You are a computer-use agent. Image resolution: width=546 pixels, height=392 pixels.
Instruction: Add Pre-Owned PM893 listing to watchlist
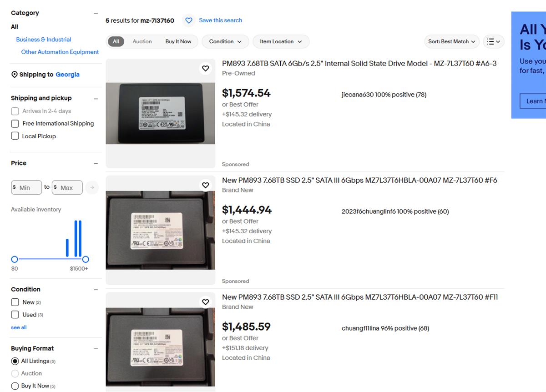tap(206, 68)
